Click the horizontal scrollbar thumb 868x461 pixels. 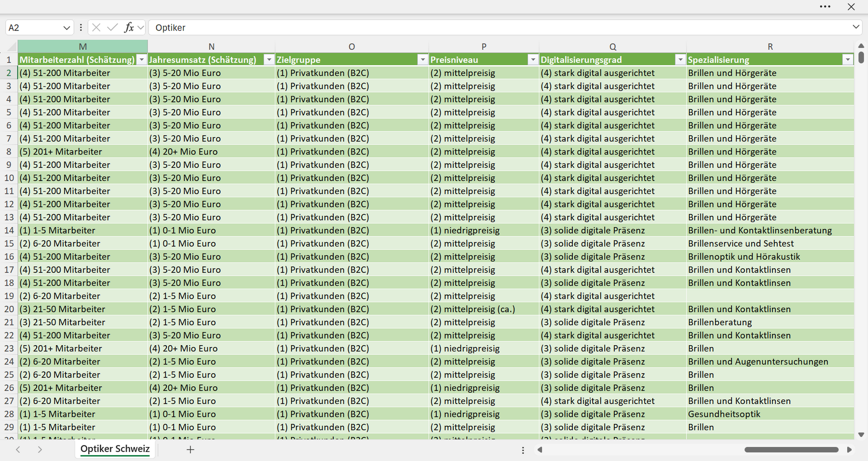pyautogui.click(x=791, y=449)
